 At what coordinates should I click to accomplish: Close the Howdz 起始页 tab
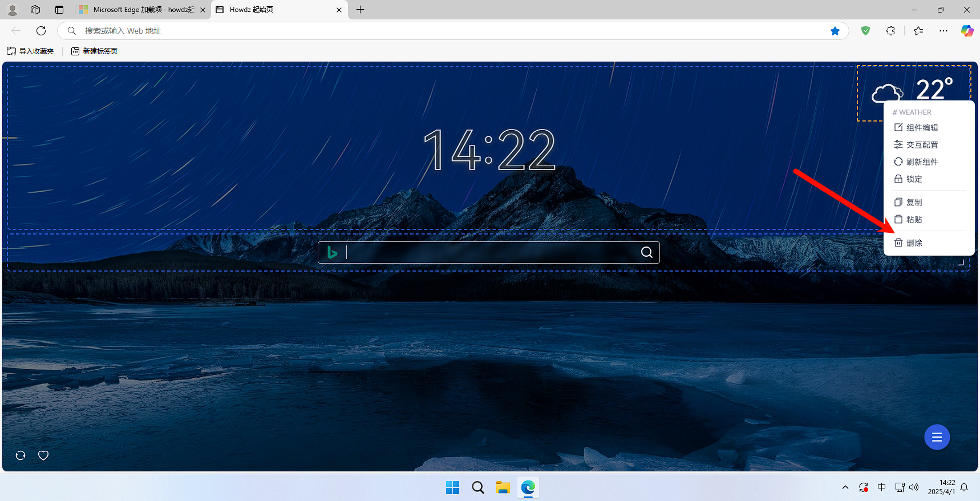[x=339, y=10]
